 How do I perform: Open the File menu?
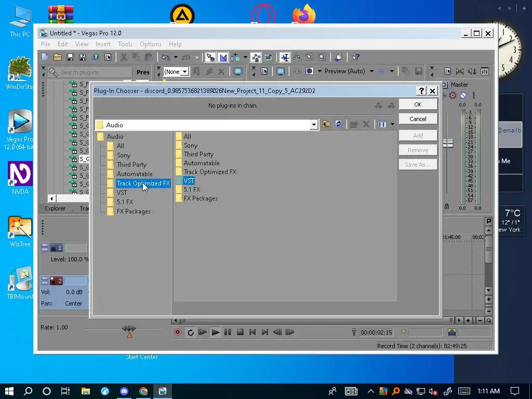(x=46, y=44)
